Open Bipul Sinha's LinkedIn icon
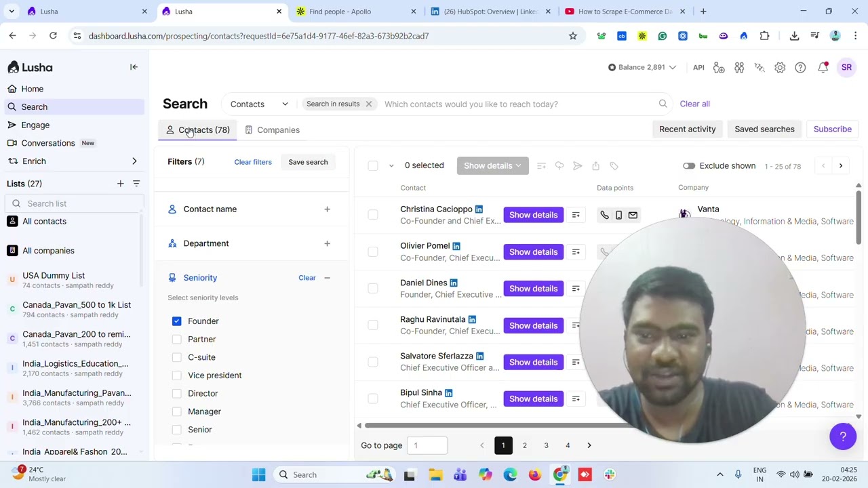The height and width of the screenshot is (488, 868). pos(448,392)
